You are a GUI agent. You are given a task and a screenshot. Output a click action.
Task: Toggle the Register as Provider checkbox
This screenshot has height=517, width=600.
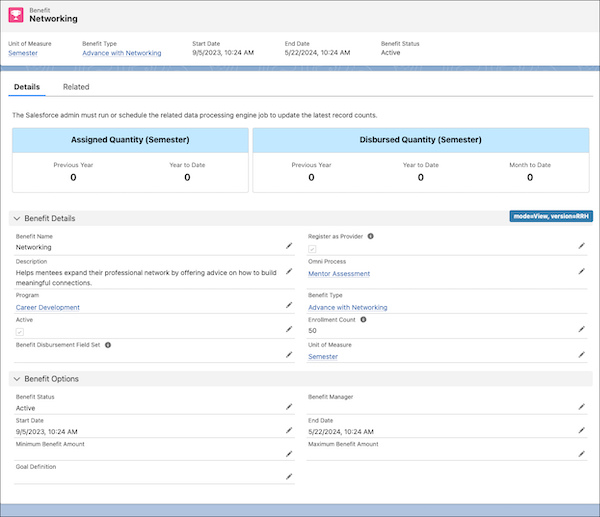[313, 248]
